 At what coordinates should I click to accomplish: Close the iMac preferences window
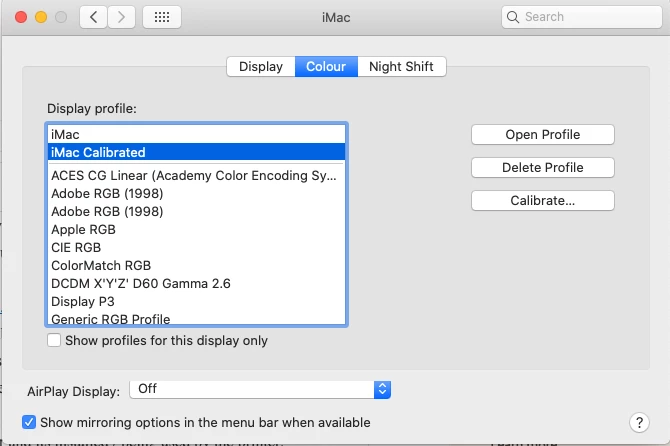click(x=21, y=17)
